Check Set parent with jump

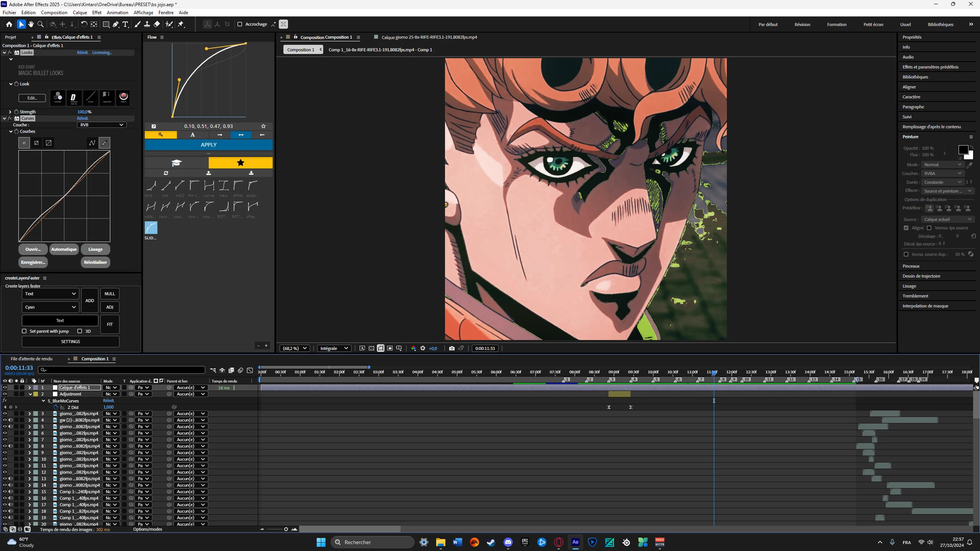25,331
